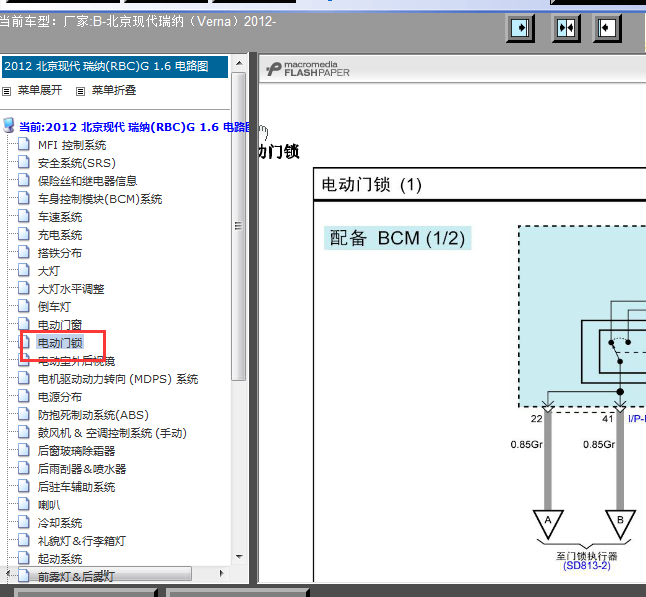Screen dimensions: 646x597
Task: Collapse all menus with 菜单折叠
Action: click(x=113, y=90)
